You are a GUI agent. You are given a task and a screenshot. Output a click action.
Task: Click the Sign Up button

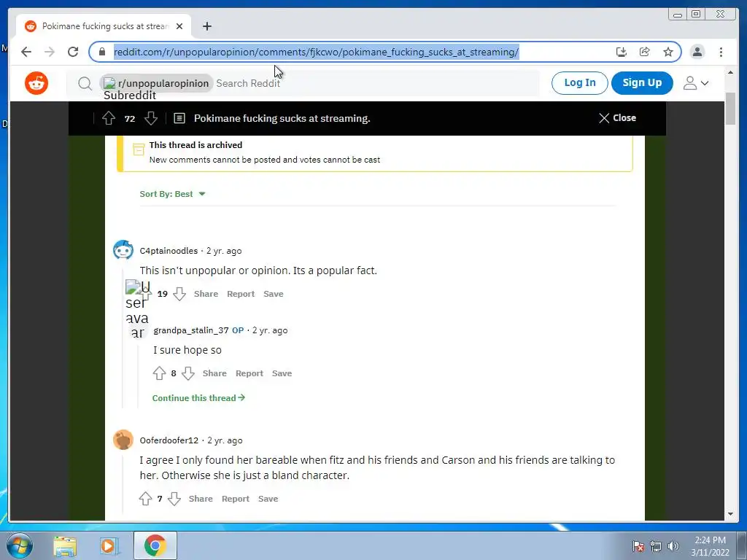click(642, 83)
